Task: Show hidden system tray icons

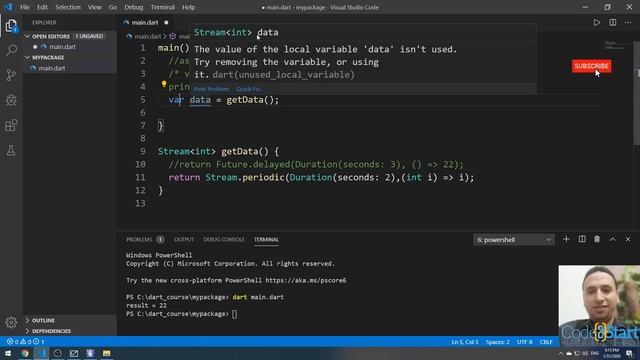Action: pyautogui.click(x=560, y=353)
